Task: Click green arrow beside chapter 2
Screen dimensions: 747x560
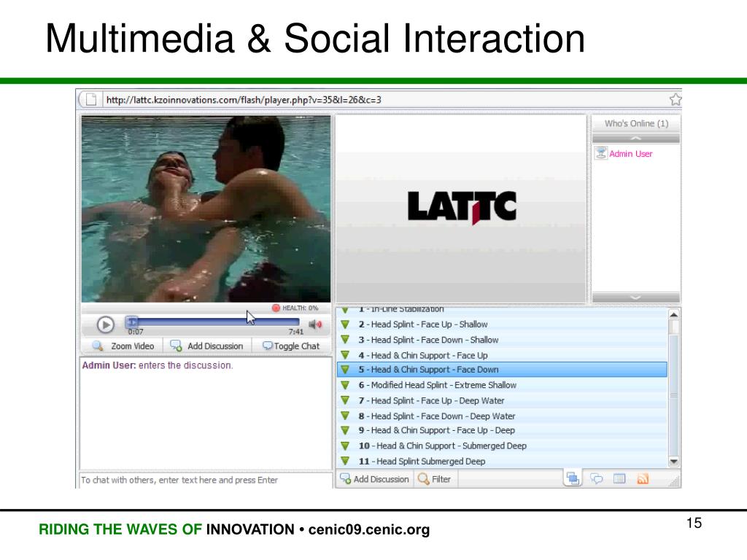Action: tap(345, 324)
